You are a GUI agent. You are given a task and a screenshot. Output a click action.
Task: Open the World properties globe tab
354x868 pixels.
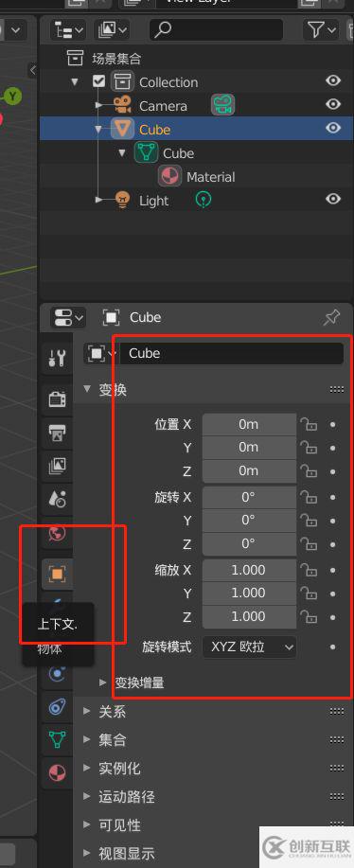pyautogui.click(x=58, y=533)
